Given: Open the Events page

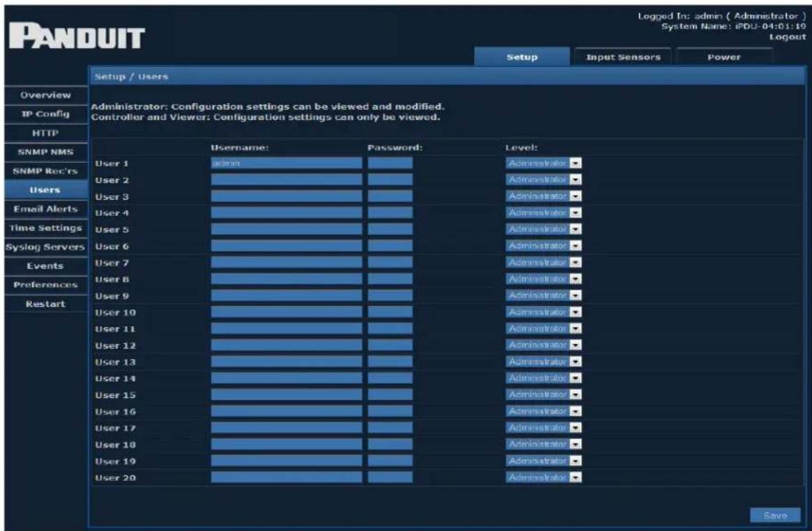Looking at the screenshot, I should click(45, 266).
